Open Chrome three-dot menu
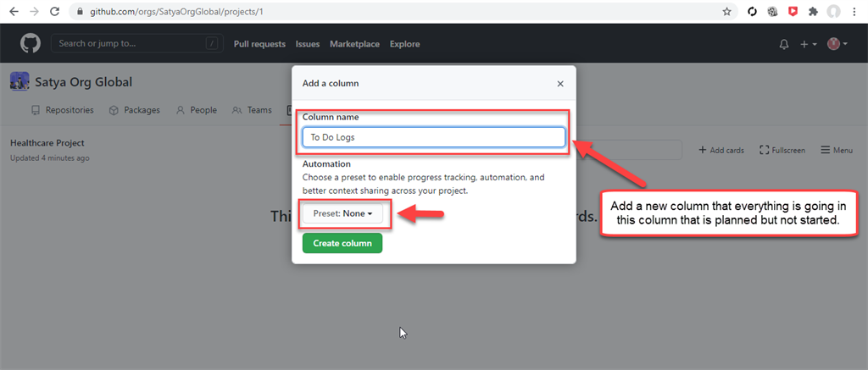The height and width of the screenshot is (370, 868). pos(855,12)
